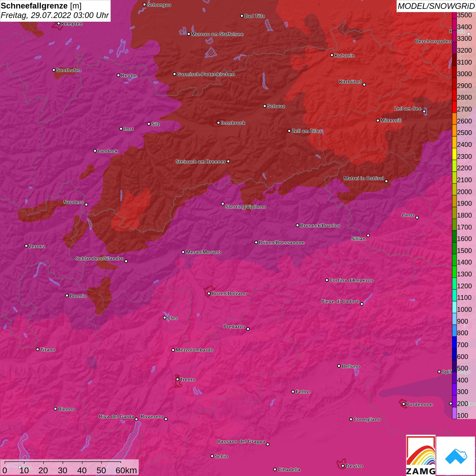Click the 'Schlanders/Silandro' map label

100,258
